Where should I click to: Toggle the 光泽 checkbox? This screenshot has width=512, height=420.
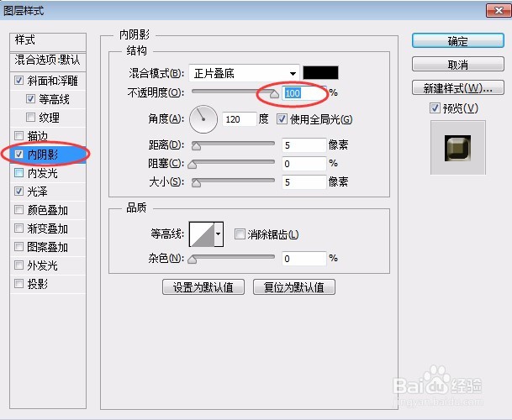19,192
